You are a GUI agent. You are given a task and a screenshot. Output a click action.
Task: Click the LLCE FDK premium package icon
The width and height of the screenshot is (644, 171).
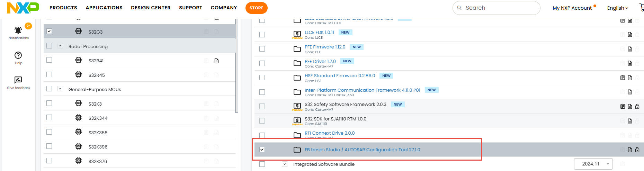point(297,34)
